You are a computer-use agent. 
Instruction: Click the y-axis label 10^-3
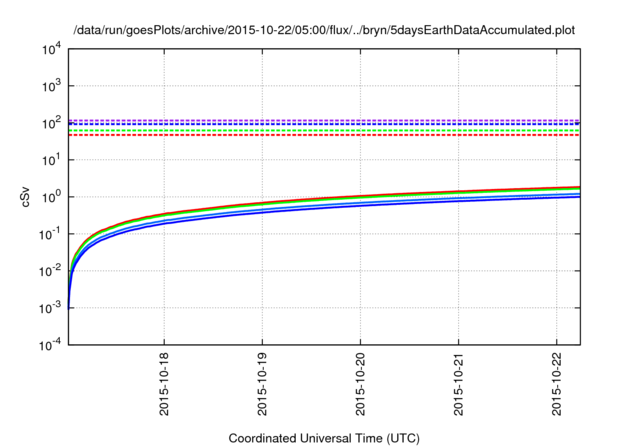(x=50, y=308)
